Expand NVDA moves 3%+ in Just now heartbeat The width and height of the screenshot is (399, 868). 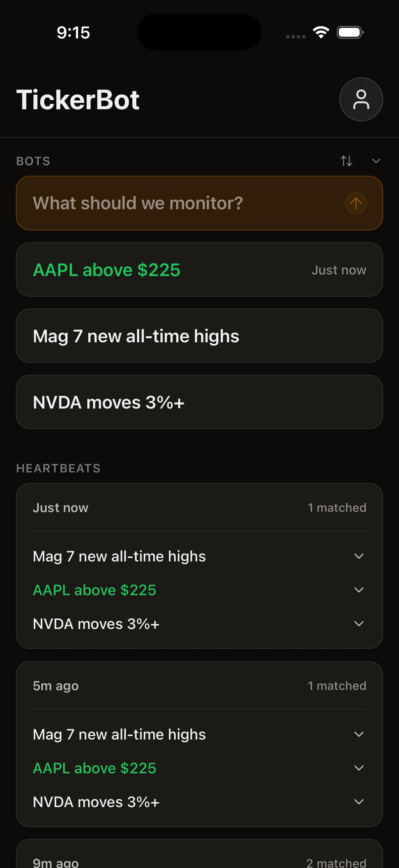coord(359,623)
